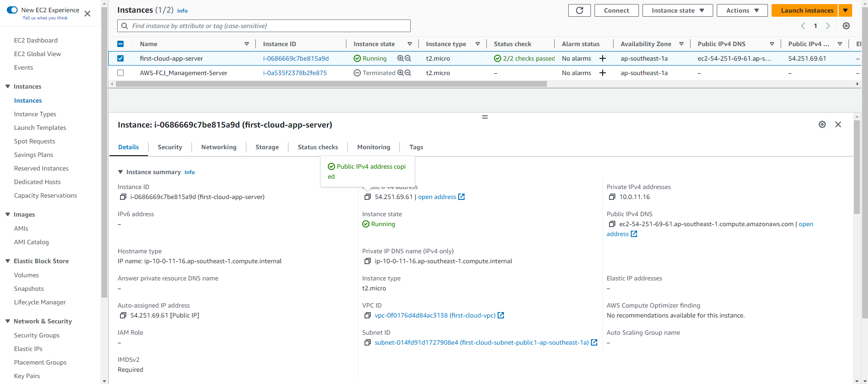The height and width of the screenshot is (384, 868).
Task: Open EC2 Dashboard in sidebar
Action: (36, 40)
